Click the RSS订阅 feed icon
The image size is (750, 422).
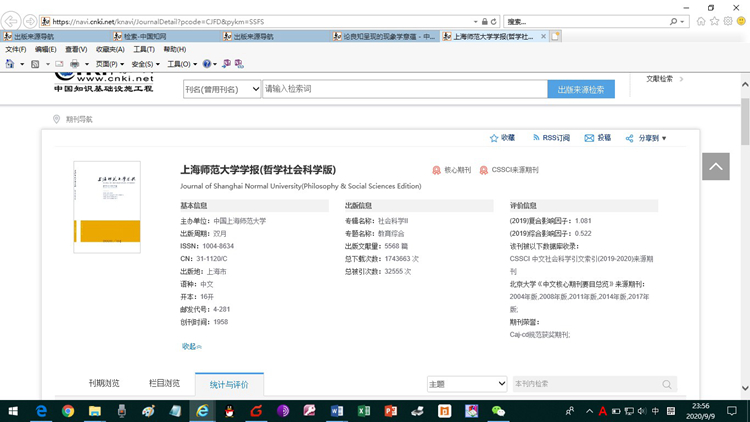click(x=536, y=138)
